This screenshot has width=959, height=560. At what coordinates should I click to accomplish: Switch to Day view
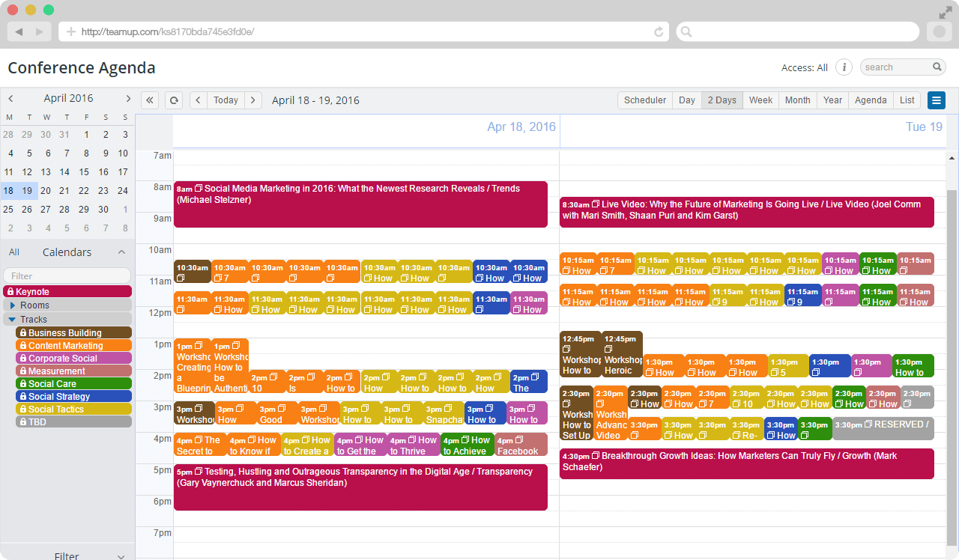pyautogui.click(x=687, y=100)
